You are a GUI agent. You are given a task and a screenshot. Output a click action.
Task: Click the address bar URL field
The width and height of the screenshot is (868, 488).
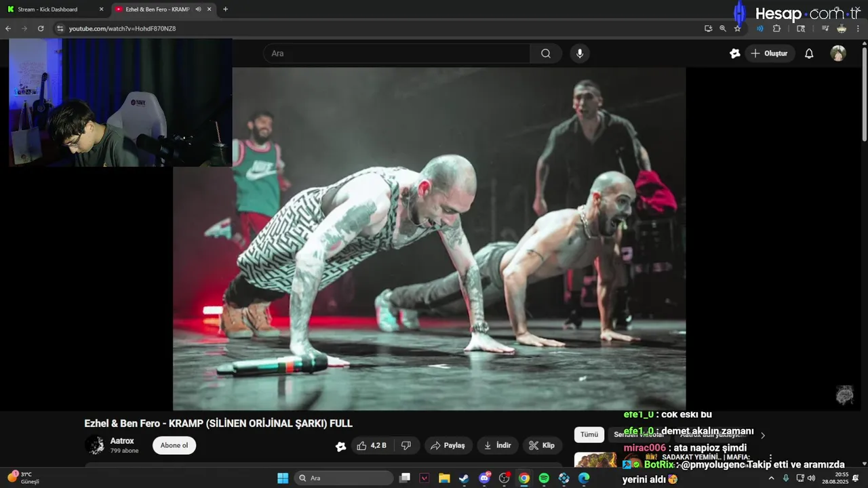380,28
